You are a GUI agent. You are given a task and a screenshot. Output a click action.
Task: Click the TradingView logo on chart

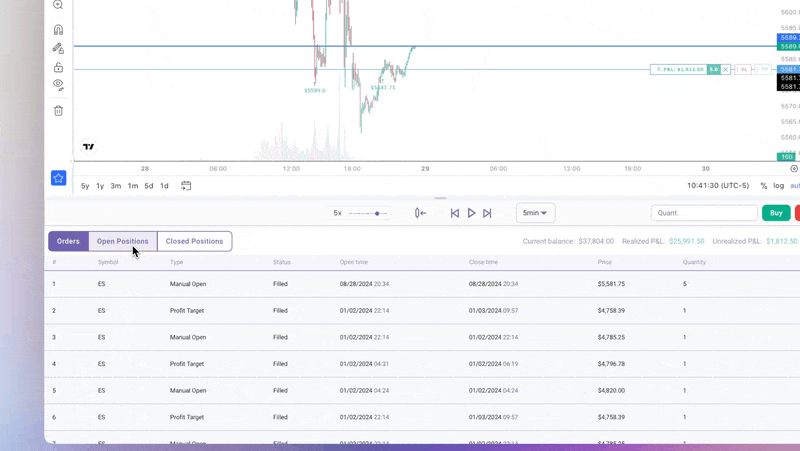coord(88,147)
